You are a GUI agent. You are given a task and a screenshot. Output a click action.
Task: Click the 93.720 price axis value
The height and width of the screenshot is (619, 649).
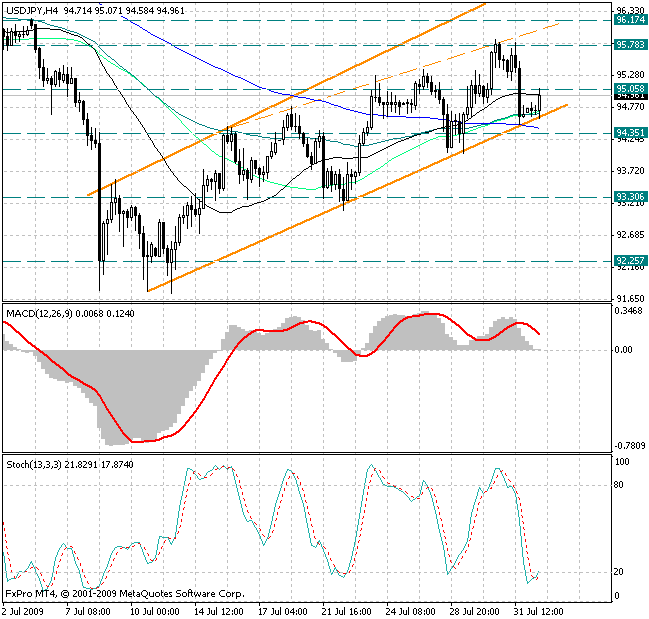(630, 171)
